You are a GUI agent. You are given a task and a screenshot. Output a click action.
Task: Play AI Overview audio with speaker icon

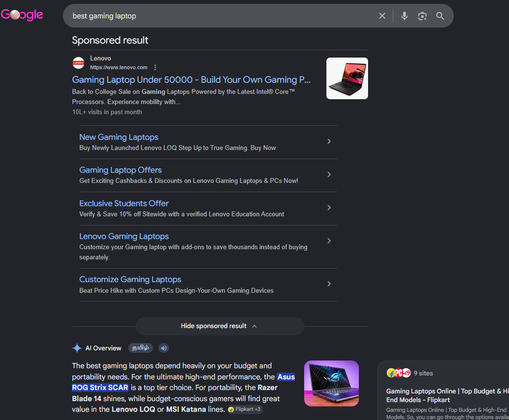click(164, 348)
